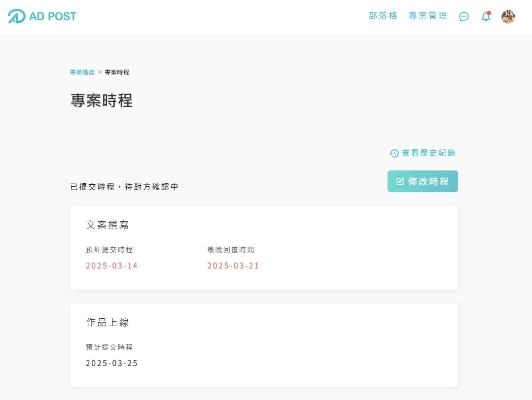Click the 2025-03-14 submission date
The image size is (532, 400).
pyautogui.click(x=111, y=266)
